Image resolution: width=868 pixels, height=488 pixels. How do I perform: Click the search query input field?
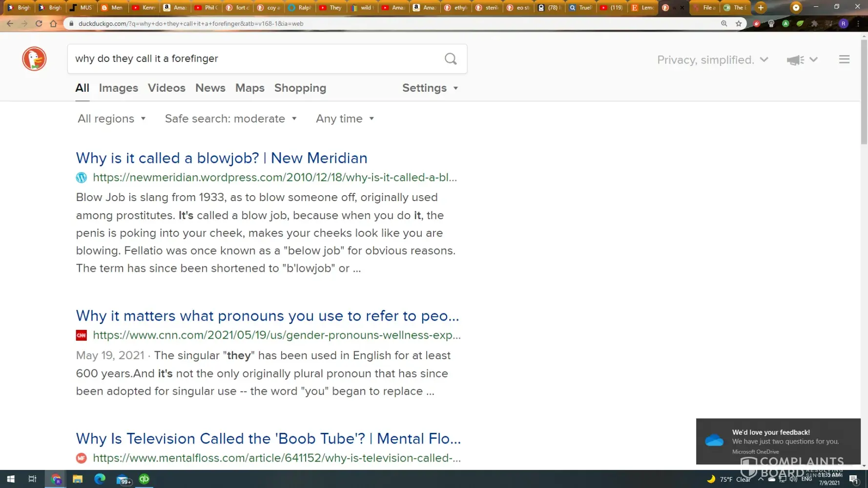coord(254,59)
